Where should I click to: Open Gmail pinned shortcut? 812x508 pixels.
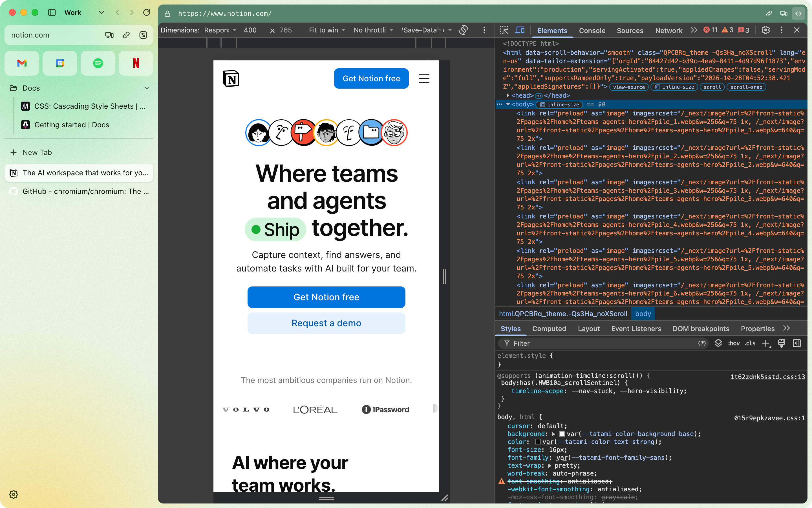(x=22, y=63)
